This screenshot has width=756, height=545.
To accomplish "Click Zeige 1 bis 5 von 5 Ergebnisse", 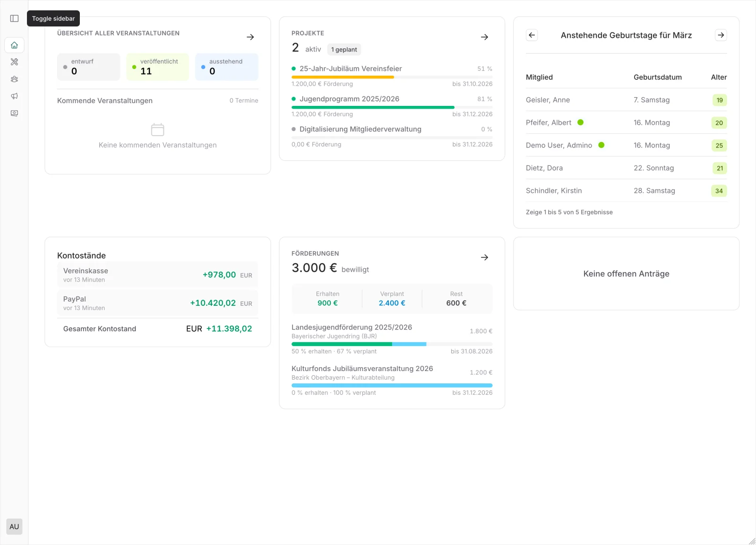I will [x=569, y=212].
